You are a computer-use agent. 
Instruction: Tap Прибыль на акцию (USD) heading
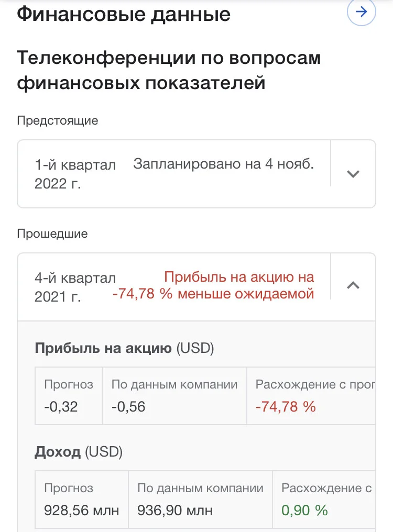click(124, 348)
